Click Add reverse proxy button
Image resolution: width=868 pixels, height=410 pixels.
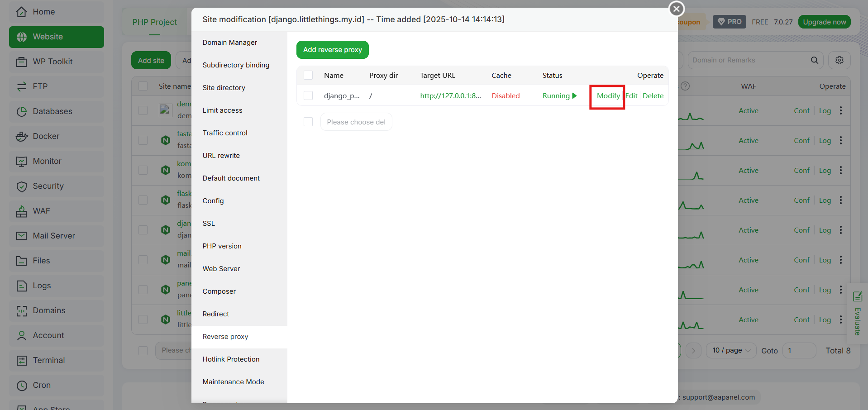(333, 50)
